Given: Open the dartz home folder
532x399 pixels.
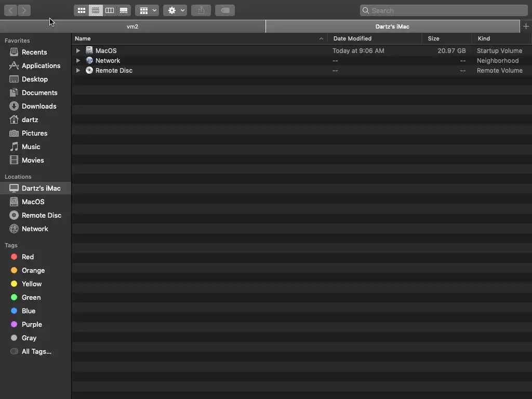Looking at the screenshot, I should click(x=36, y=120).
